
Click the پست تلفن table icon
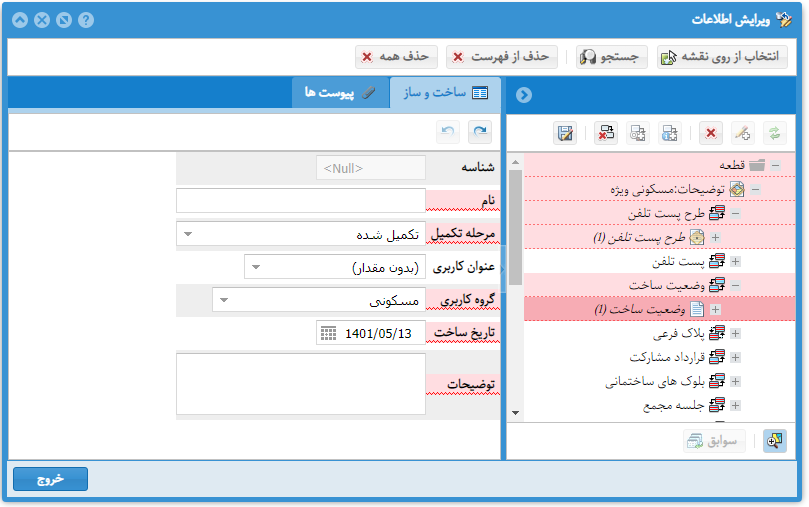717,261
